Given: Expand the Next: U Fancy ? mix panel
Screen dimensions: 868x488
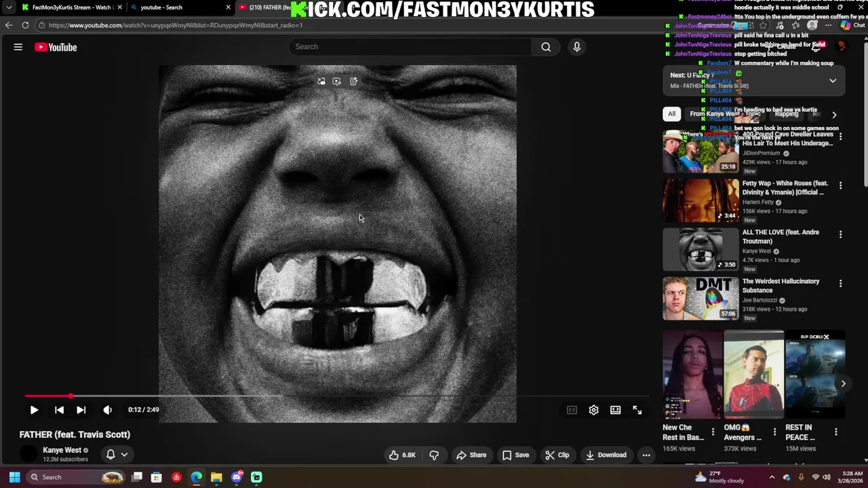Looking at the screenshot, I should click(833, 81).
